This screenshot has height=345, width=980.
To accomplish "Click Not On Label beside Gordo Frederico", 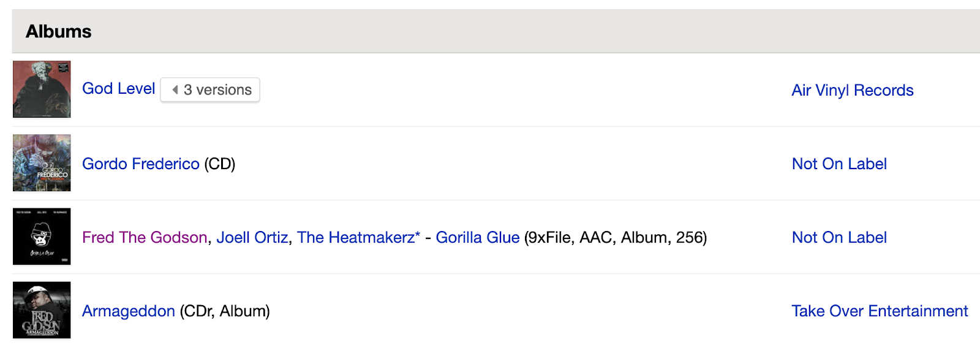I will coord(839,164).
